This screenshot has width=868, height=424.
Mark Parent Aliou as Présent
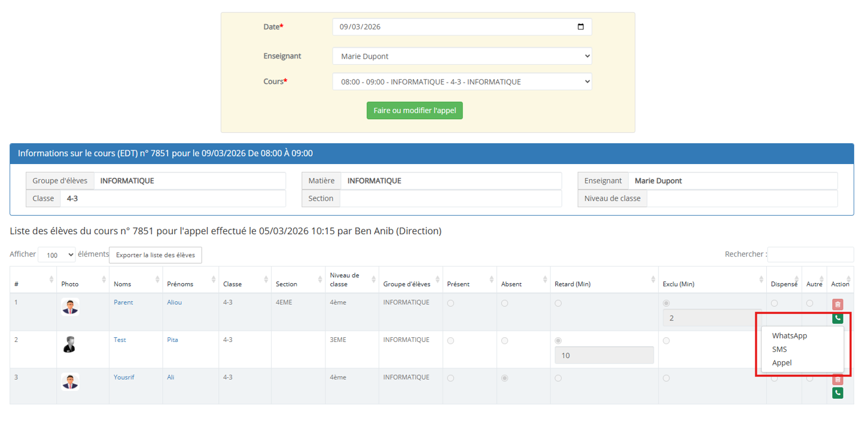tap(450, 304)
